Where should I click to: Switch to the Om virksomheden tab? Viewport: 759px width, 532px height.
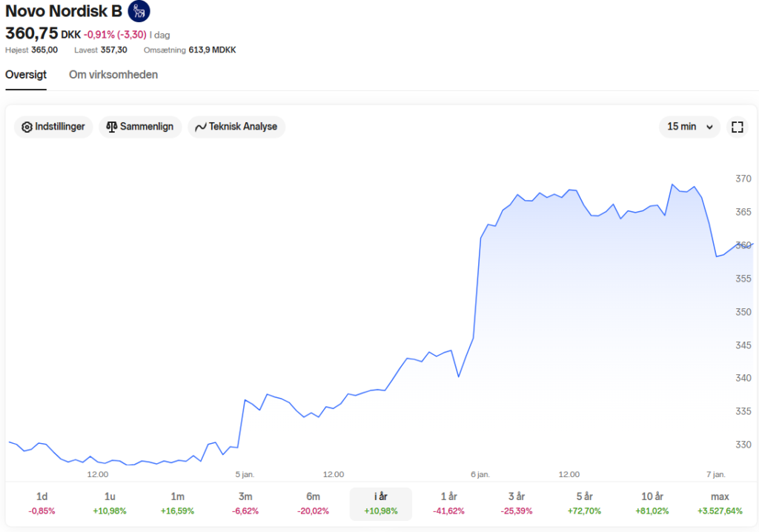pyautogui.click(x=113, y=75)
